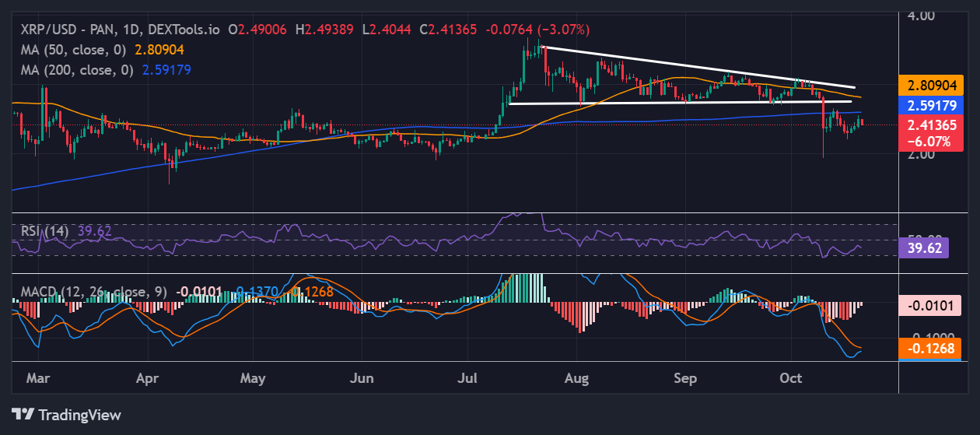Click the Mar label on time axis
This screenshot has width=980, height=435.
click(x=37, y=378)
